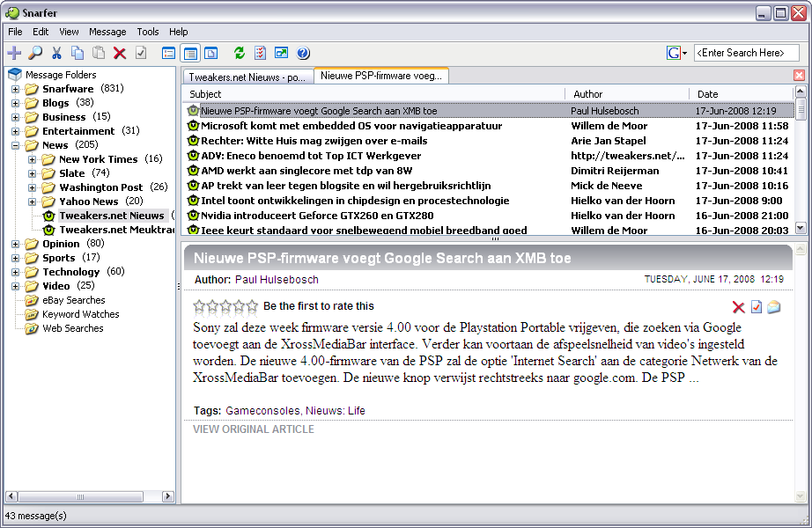Toggle the mark-read checkmark icon in toolbar
Image resolution: width=812 pixels, height=528 pixels.
tap(141, 54)
